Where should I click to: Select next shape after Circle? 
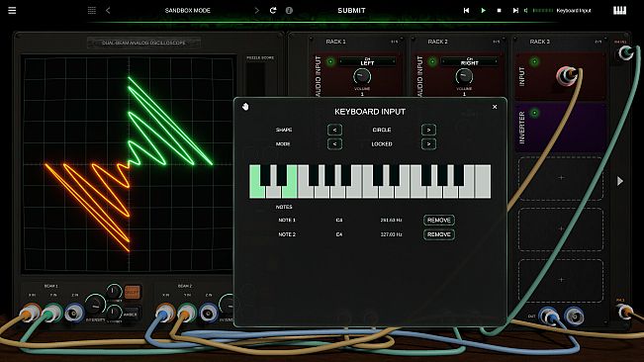(x=428, y=130)
